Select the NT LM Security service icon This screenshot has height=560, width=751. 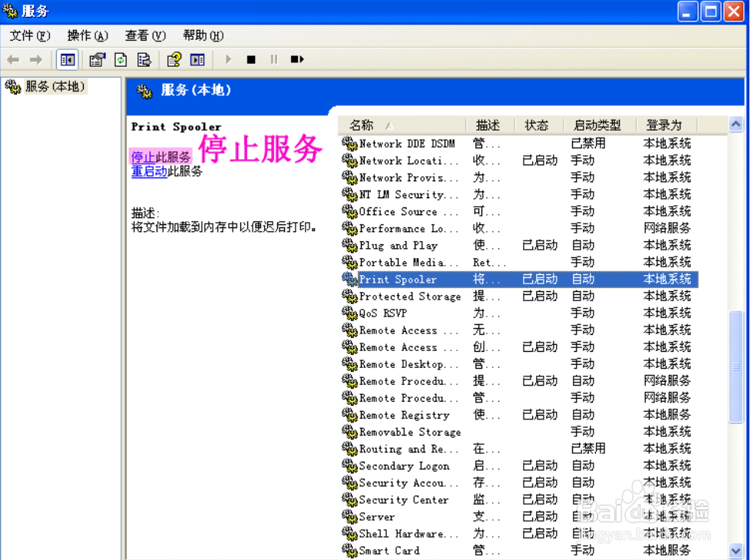click(x=349, y=194)
